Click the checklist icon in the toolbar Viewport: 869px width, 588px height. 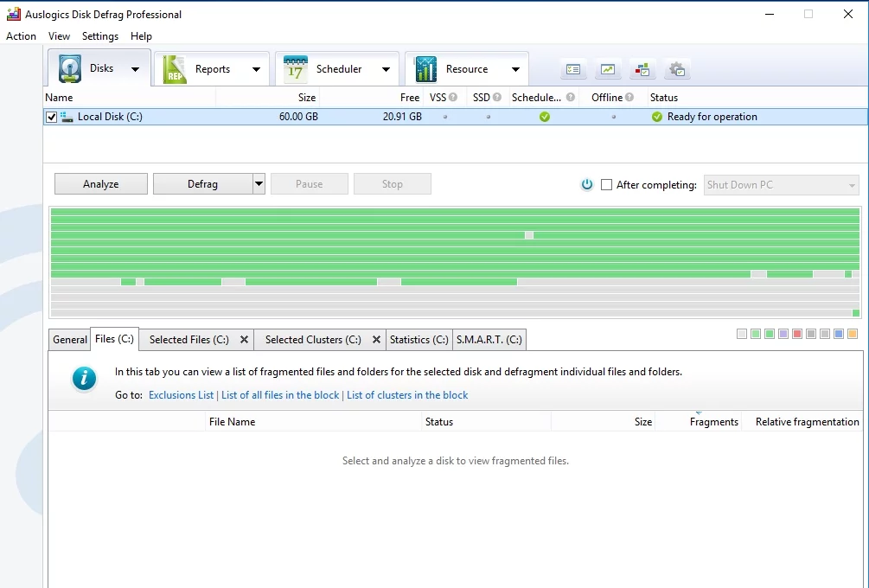tap(573, 69)
